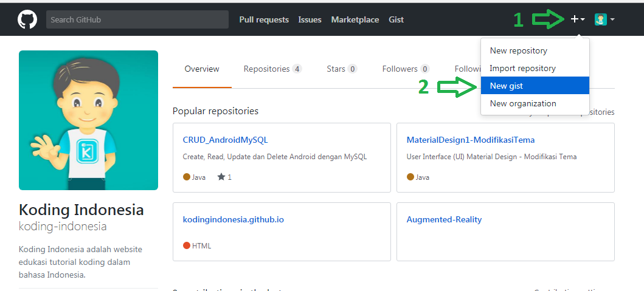Open Gist in the header
644x291 pixels.
(396, 19)
